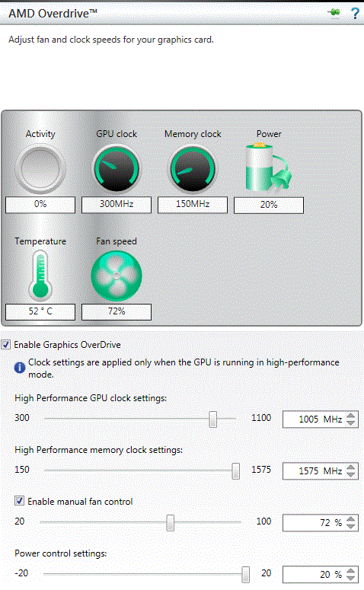Click the Fan speed fan icon

point(117,276)
